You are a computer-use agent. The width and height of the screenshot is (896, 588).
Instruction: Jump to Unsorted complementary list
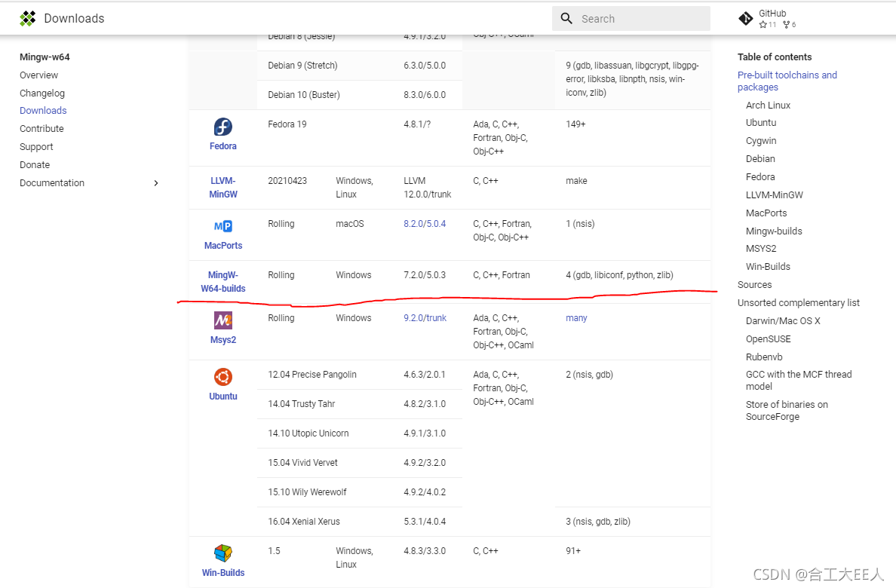798,303
